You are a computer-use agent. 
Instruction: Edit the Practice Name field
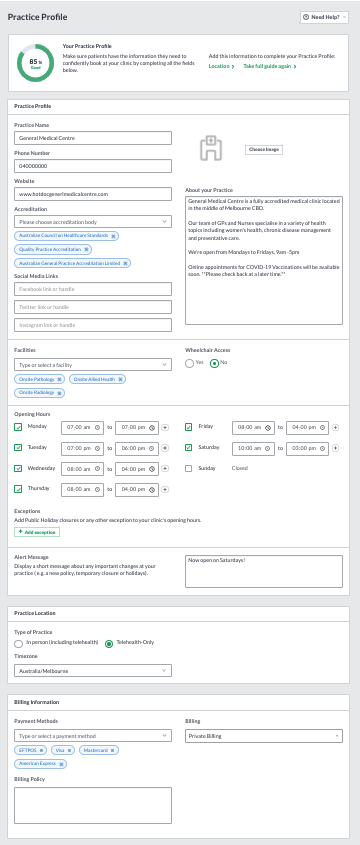(93, 138)
